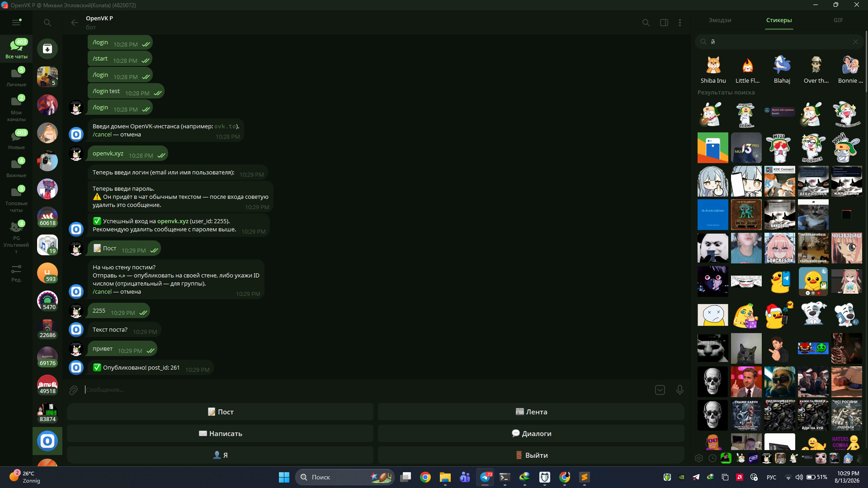Send the MIUI 13 PRO sticker
868x488 pixels.
(746, 148)
